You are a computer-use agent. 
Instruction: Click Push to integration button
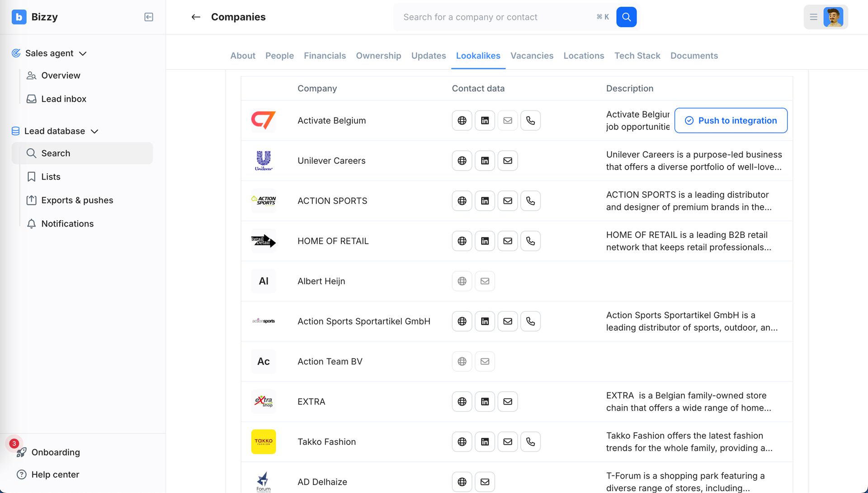731,121
